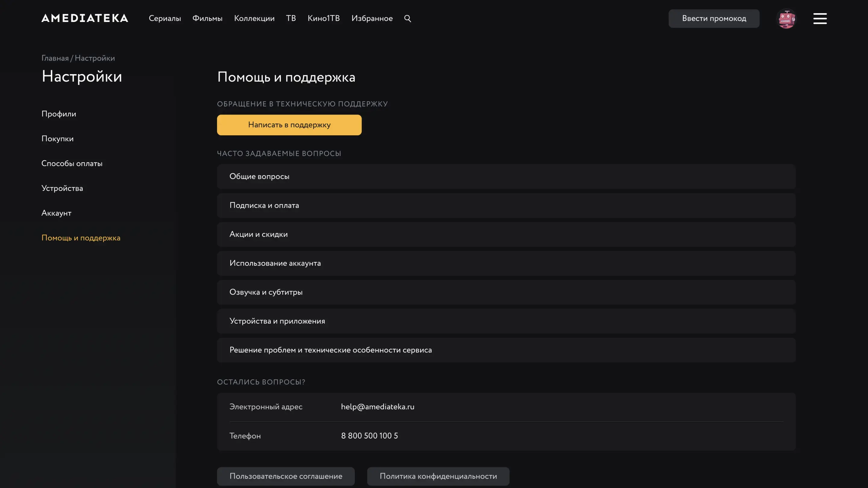Screen dimensions: 868x488
Task: Expand Устройства и приложения FAQ
Action: click(x=506, y=321)
